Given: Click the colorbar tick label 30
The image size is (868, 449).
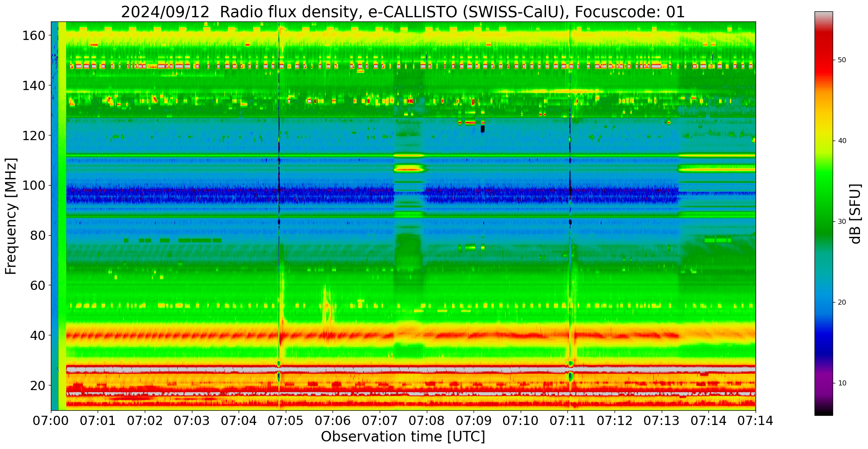Looking at the screenshot, I should (842, 222).
